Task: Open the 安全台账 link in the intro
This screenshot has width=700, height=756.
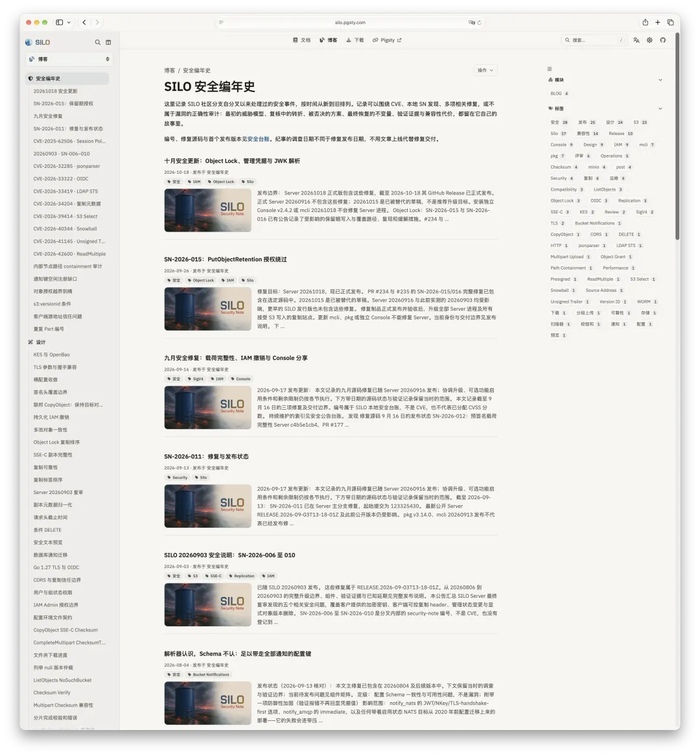Action: click(259, 139)
